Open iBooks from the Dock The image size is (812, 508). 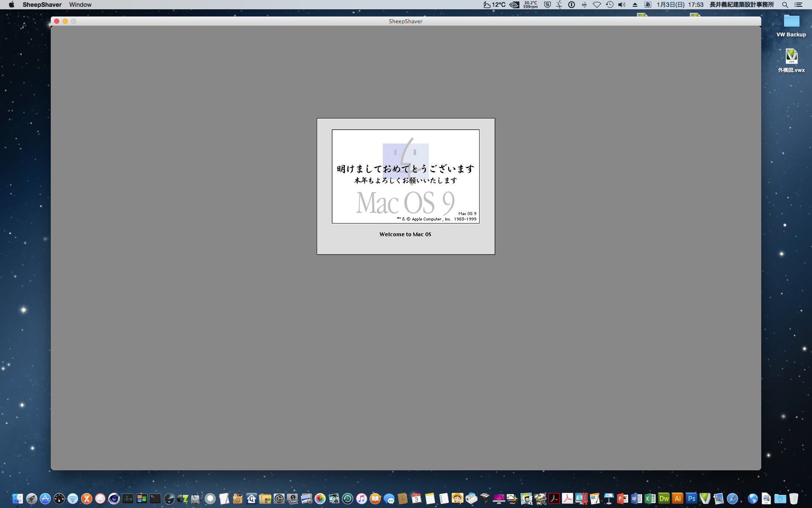[375, 499]
